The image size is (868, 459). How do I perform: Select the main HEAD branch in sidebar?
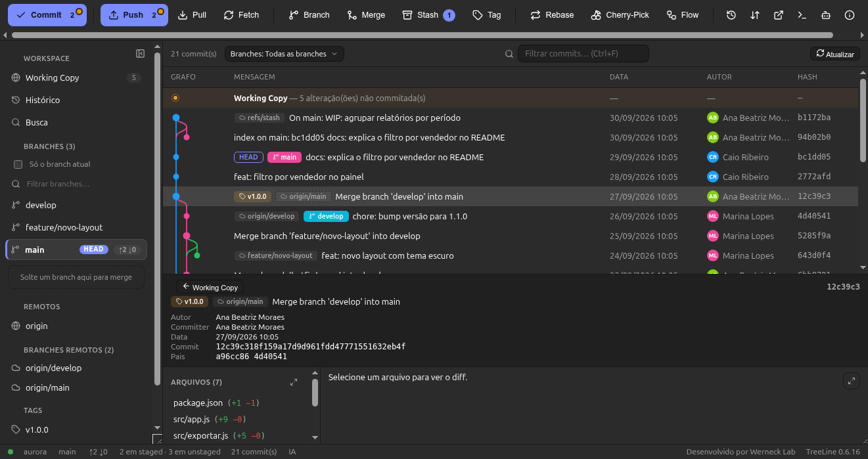coord(76,250)
